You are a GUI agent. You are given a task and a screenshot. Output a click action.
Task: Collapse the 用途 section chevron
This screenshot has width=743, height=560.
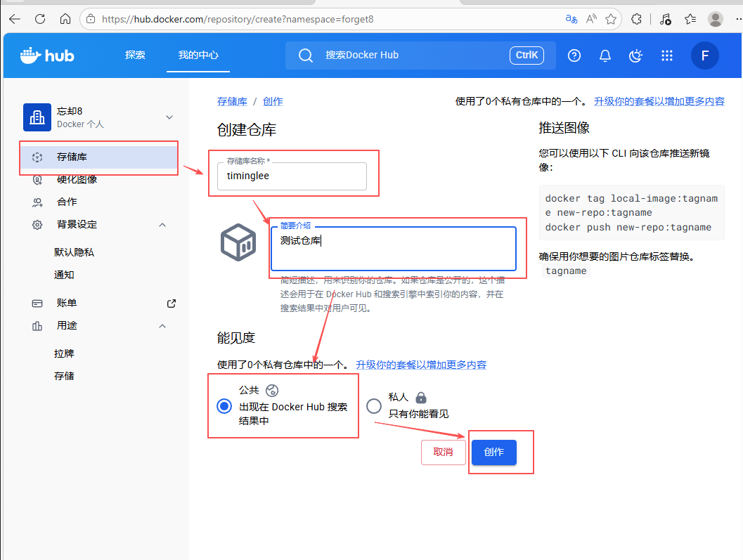click(x=162, y=326)
